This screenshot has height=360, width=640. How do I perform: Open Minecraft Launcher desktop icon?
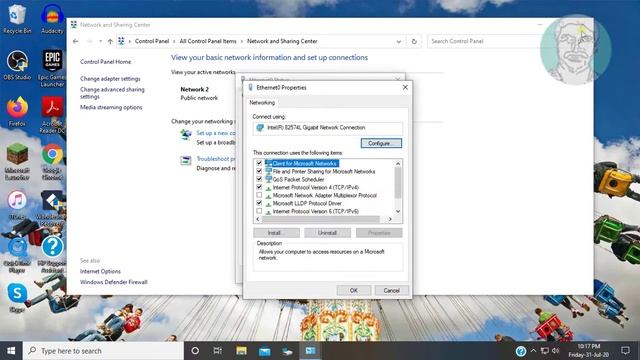17,162
